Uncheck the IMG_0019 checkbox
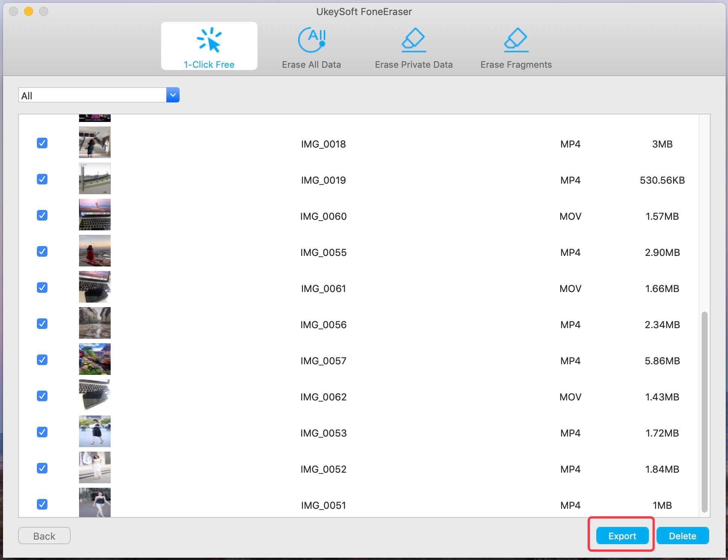This screenshot has height=560, width=728. (x=42, y=179)
